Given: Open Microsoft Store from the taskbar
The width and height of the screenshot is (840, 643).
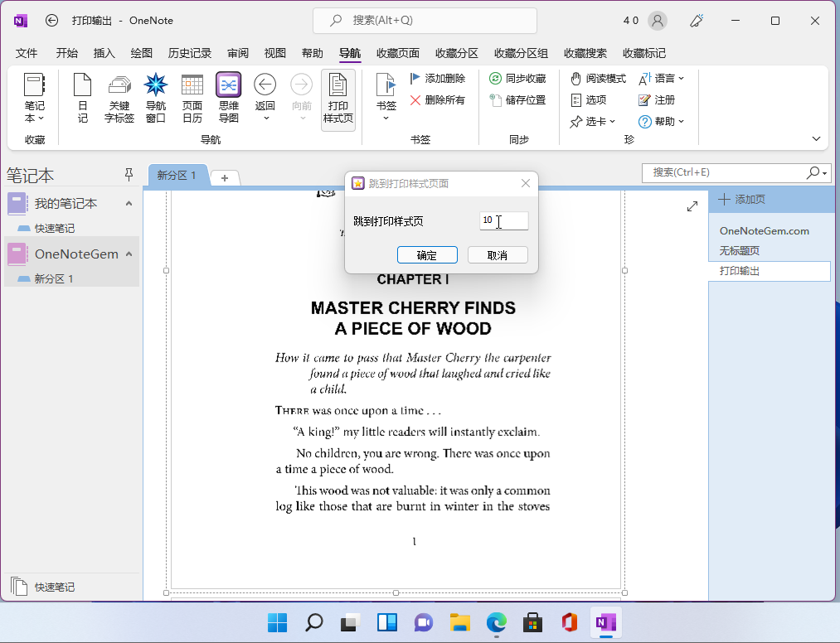Looking at the screenshot, I should pos(533,622).
